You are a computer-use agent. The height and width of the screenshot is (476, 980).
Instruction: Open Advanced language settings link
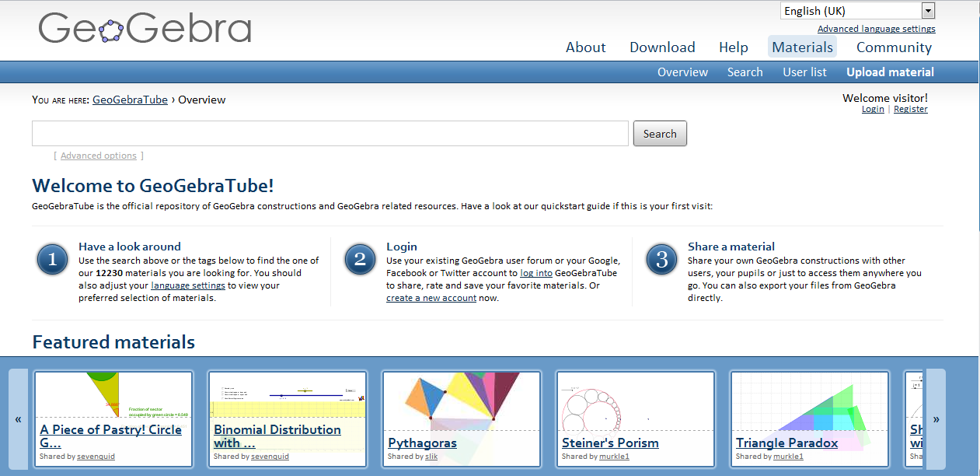pos(876,29)
